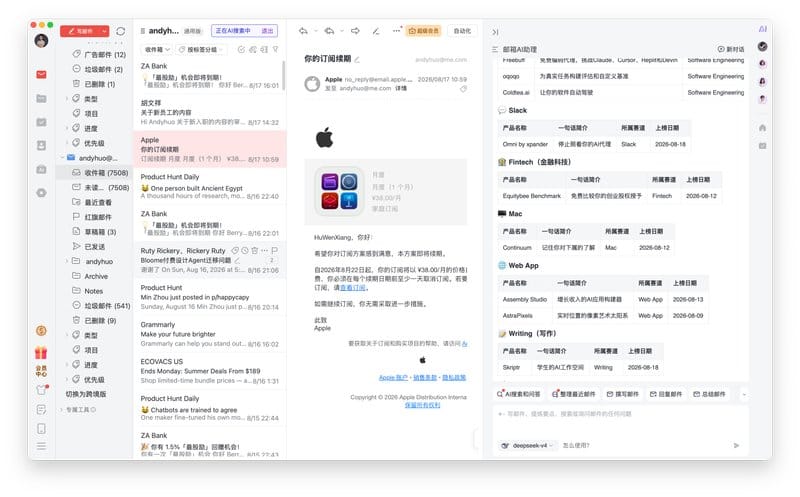Open the Archive folder
800x497 pixels.
pos(90,276)
